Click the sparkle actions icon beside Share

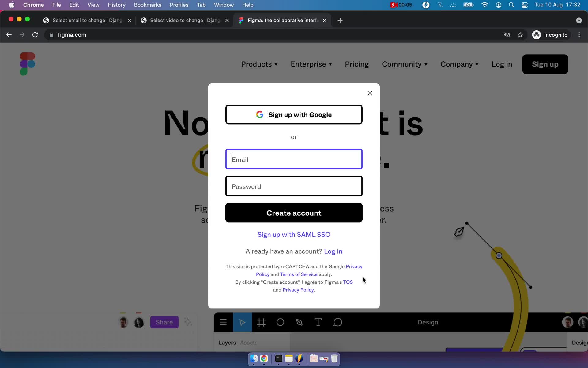188,322
